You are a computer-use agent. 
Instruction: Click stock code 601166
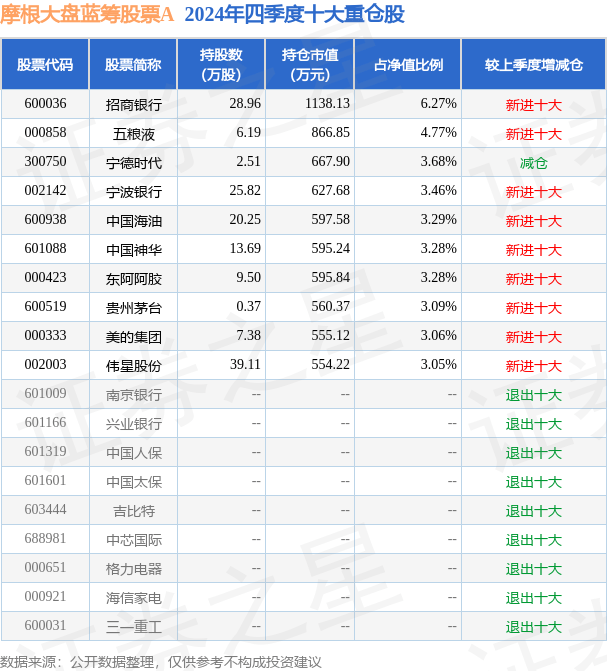tap(45, 423)
